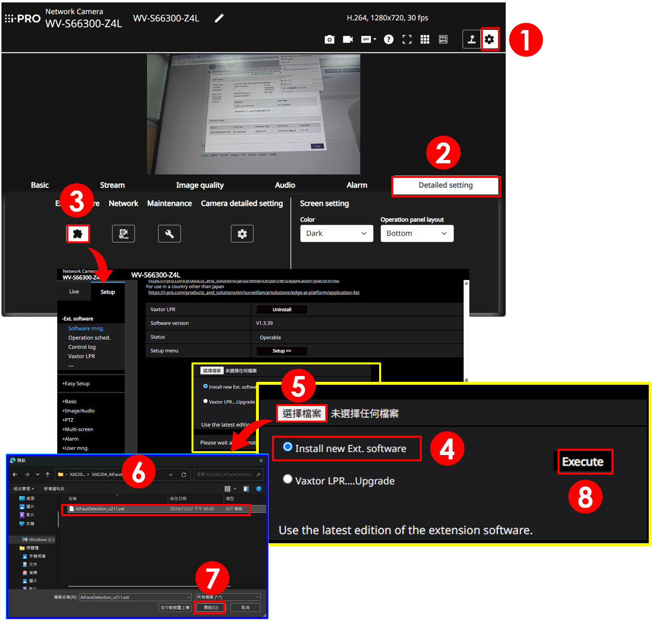Screen dimensions: 672x628
Task: Select Install new Ext. software radio in enlarged callout
Action: coord(288,447)
